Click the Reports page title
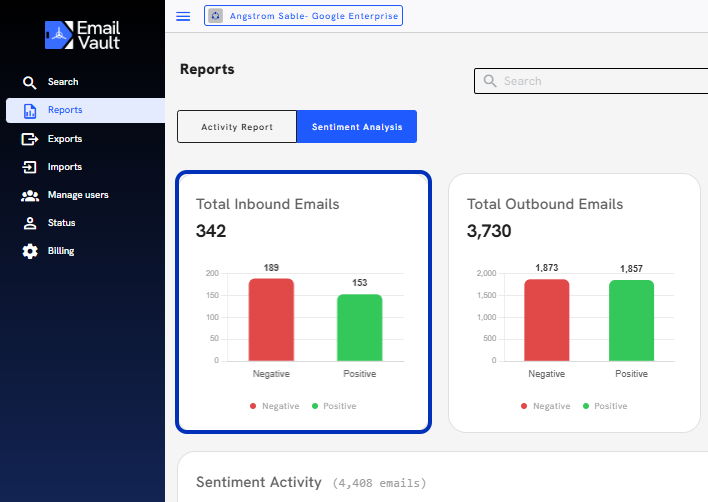The height and width of the screenshot is (502, 708). click(207, 69)
